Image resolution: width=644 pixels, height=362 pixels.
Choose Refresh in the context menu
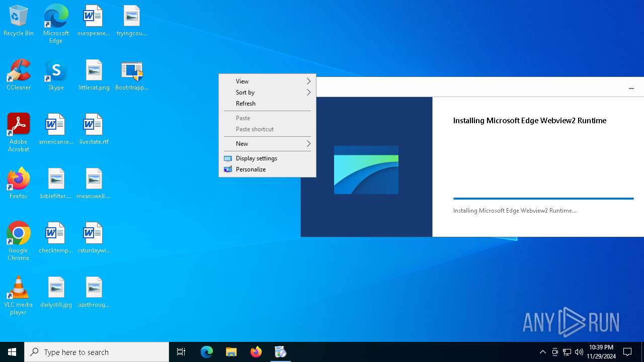267,104
